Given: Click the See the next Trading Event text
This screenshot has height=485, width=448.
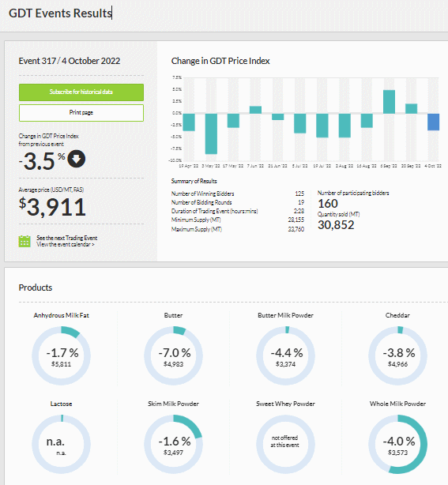Looking at the screenshot, I should pos(67,238).
